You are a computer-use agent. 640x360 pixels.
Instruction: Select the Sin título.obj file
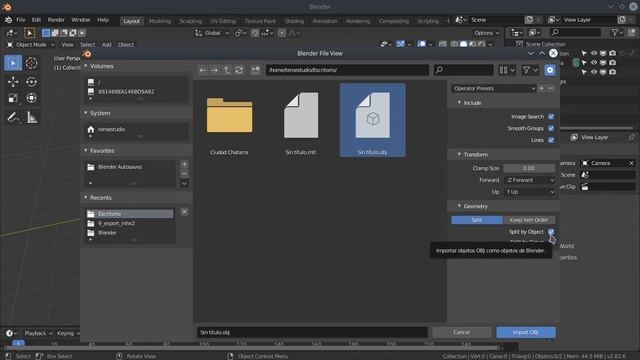pos(372,120)
